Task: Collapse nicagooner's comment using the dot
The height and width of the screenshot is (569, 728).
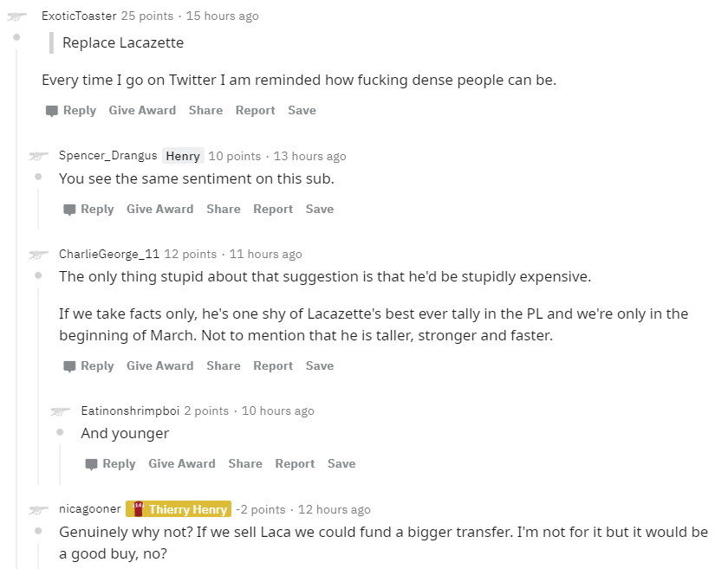Action: click(x=38, y=531)
